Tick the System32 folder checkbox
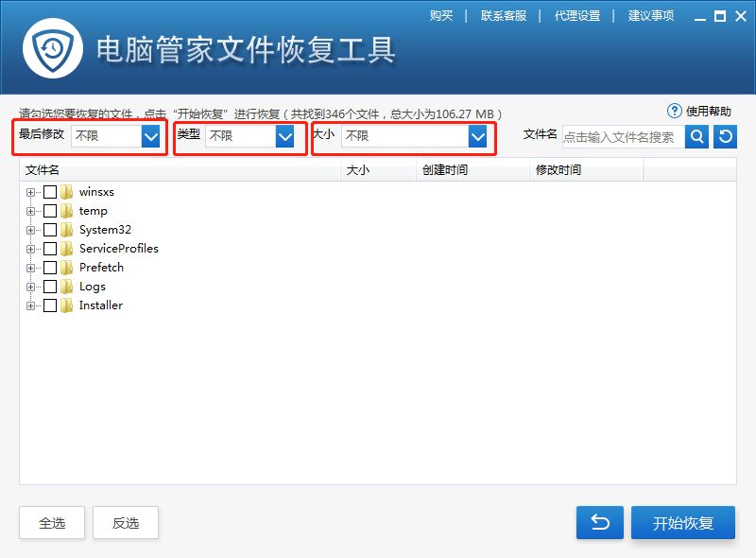The height and width of the screenshot is (558, 756). [50, 230]
